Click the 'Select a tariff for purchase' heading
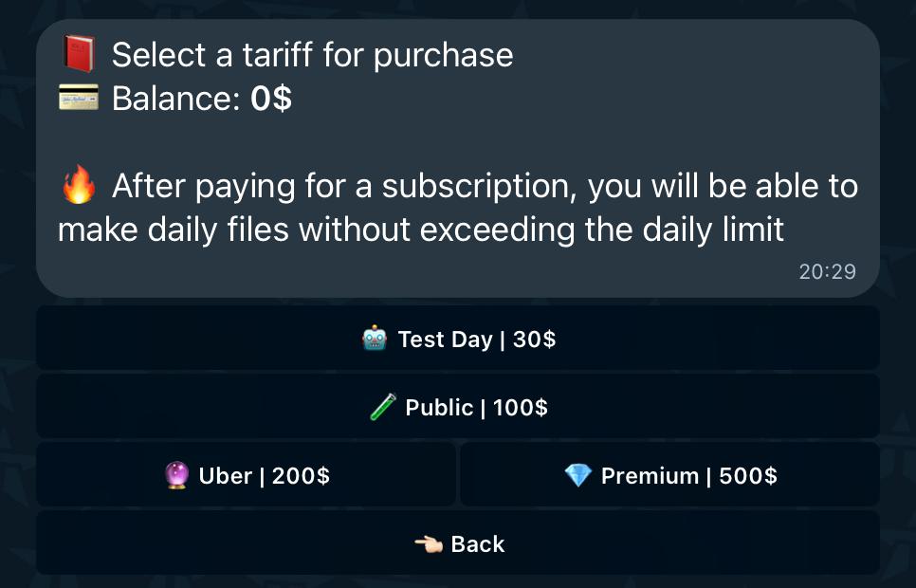916x588 pixels. 313,55
